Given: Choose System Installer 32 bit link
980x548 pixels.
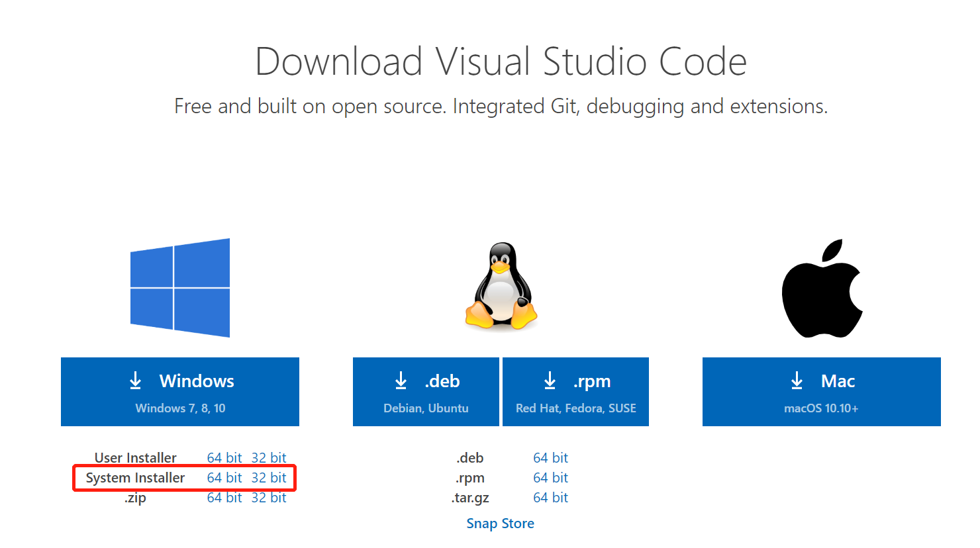Looking at the screenshot, I should pyautogui.click(x=269, y=478).
